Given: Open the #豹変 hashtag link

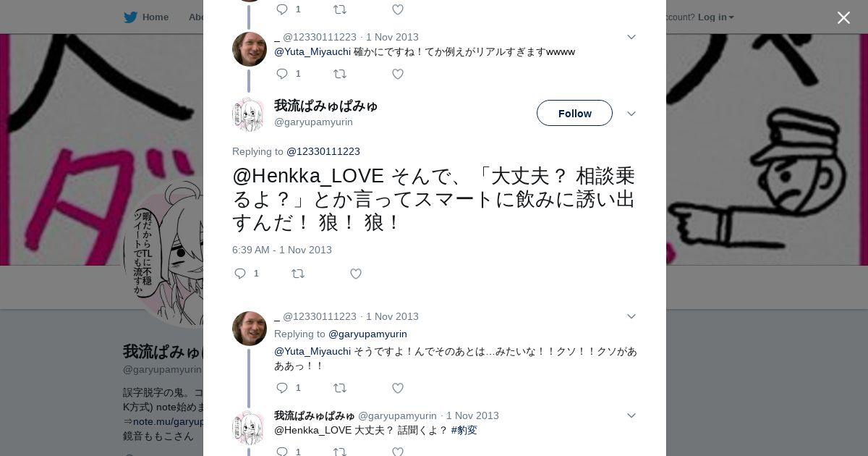Looking at the screenshot, I should click(464, 430).
